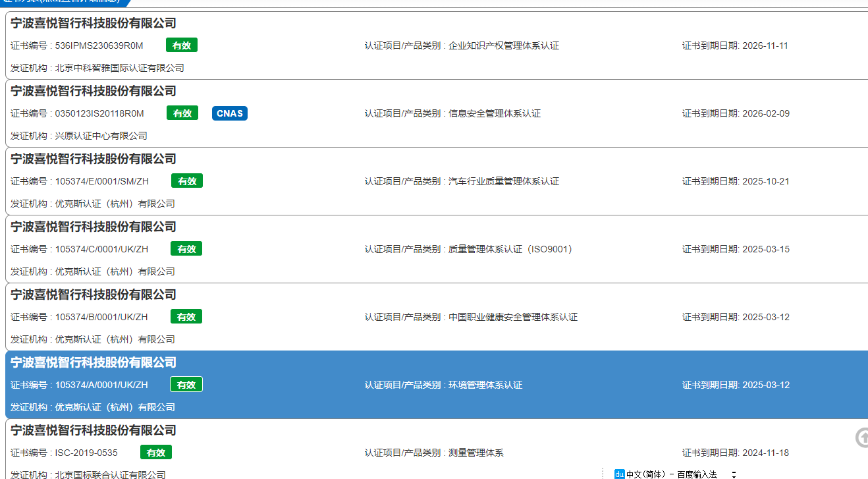Click 汽车行业质量管理体系认证 category text
The width and height of the screenshot is (868, 479).
click(504, 181)
